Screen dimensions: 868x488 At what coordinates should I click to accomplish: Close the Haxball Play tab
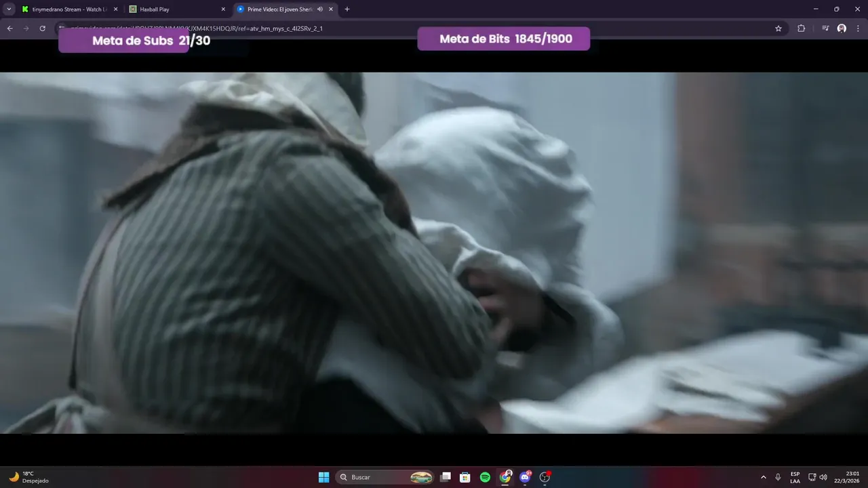pos(223,9)
